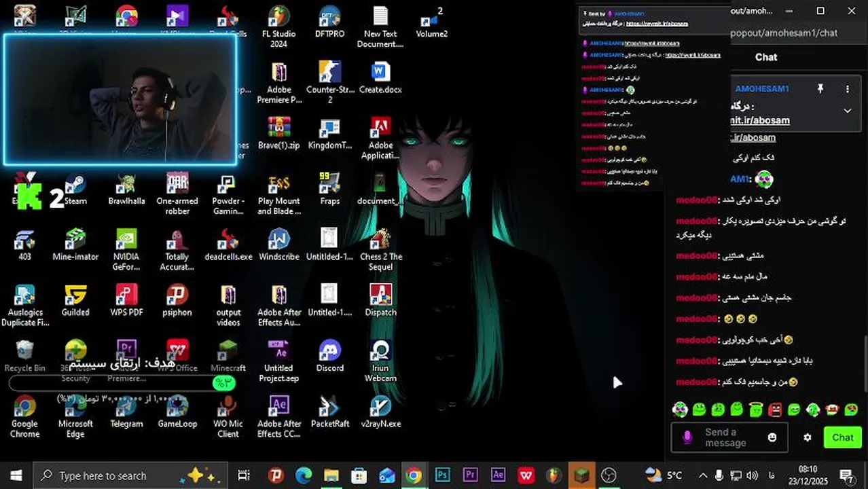This screenshot has height=489, width=868.
Task: Open the deadcells.exe desktop icon
Action: pyautogui.click(x=228, y=244)
